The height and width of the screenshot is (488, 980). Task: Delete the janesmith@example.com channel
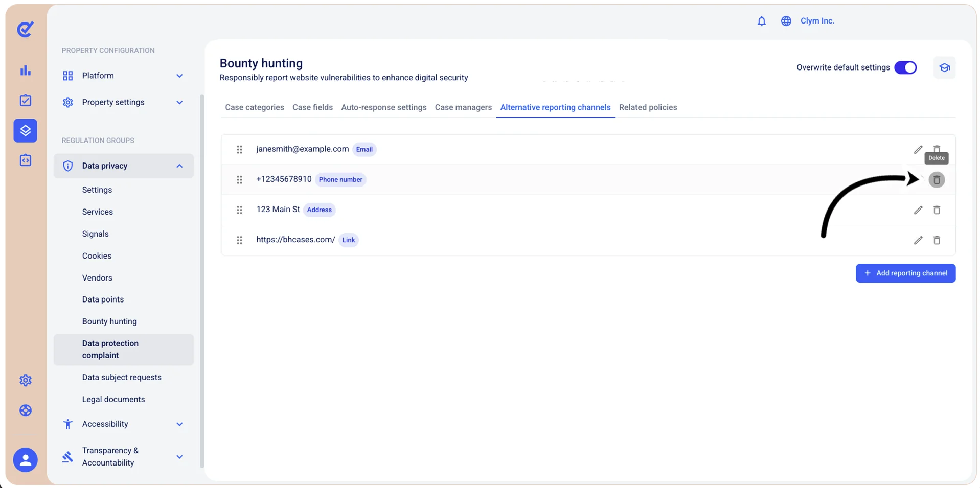(x=937, y=148)
